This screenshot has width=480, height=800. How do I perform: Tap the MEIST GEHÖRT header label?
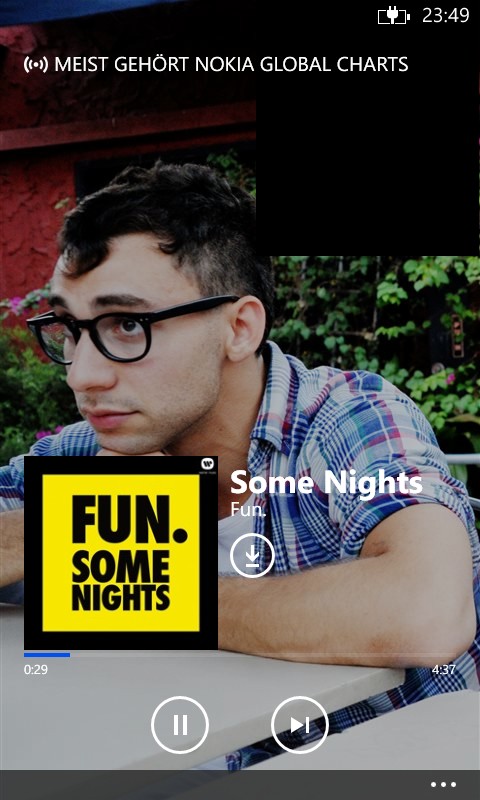coord(122,65)
